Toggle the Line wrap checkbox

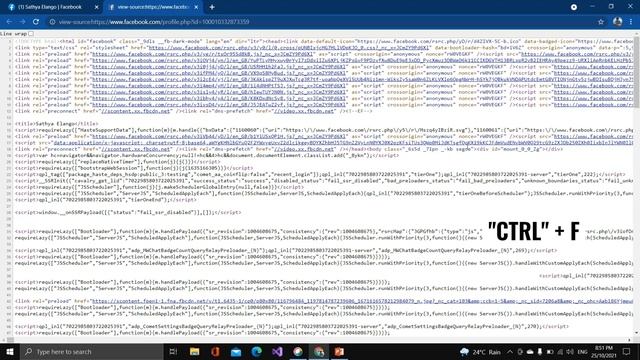click(x=31, y=34)
